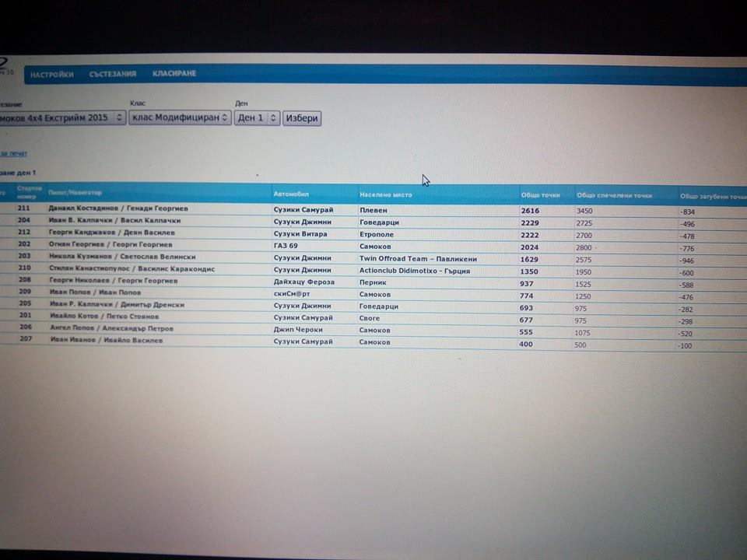
Task: Click the Джип Чероки car cell
Action: coord(298,330)
